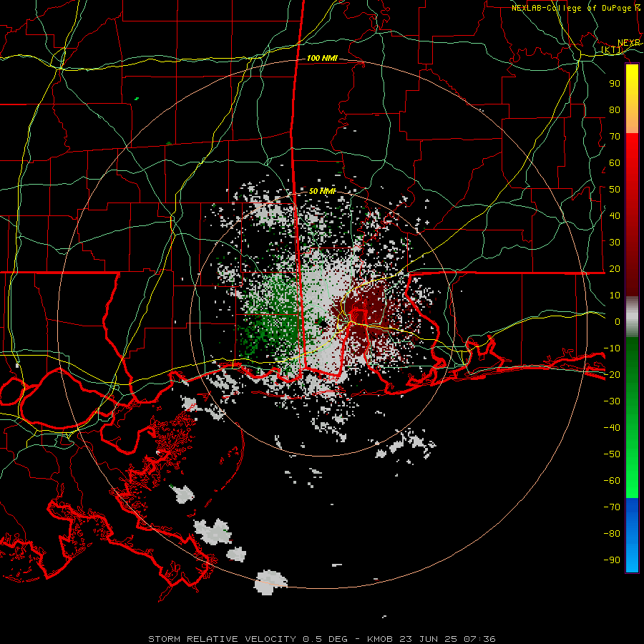
Task: Click the -30 scale label
Action: pyautogui.click(x=612, y=401)
